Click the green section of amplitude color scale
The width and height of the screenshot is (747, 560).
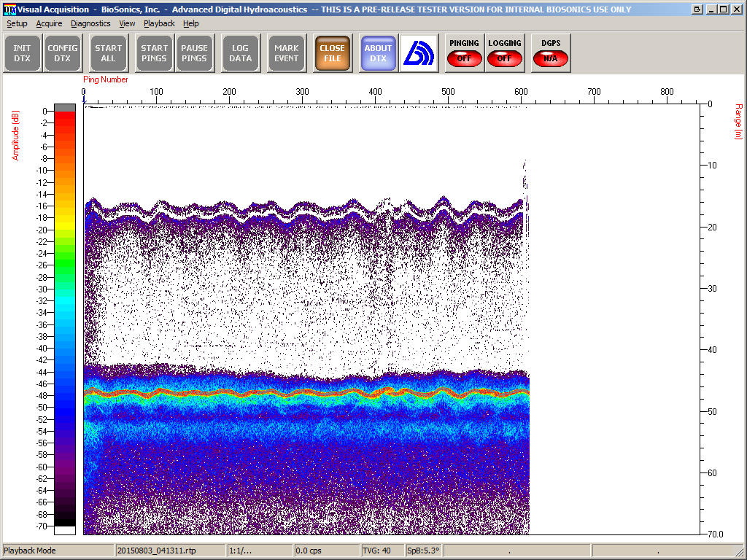pos(65,260)
